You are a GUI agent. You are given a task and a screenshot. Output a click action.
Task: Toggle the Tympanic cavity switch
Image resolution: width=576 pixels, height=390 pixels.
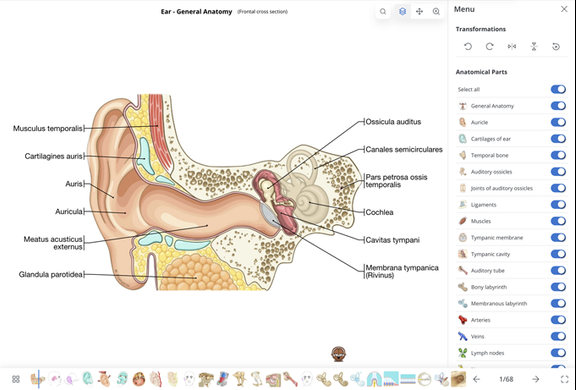(558, 254)
